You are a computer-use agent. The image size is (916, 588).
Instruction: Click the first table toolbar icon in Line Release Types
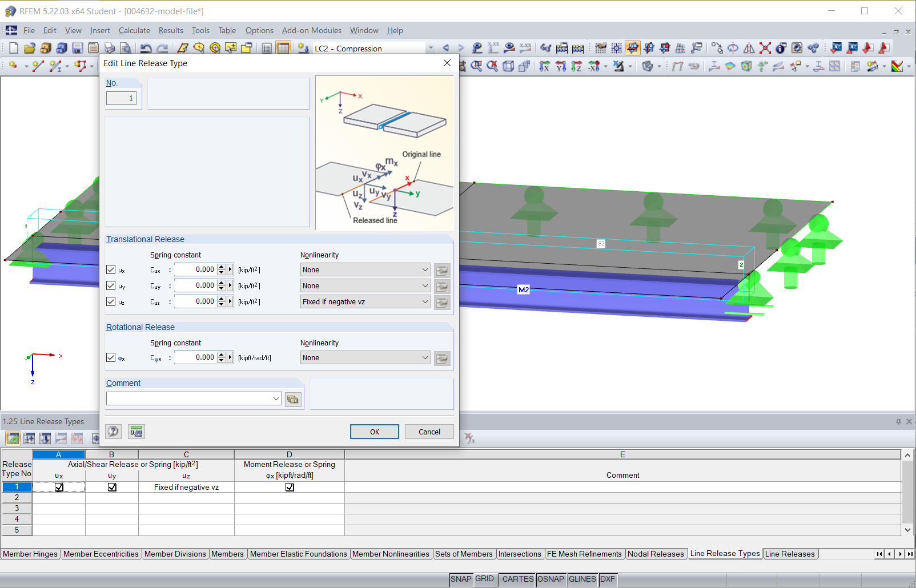coord(13,438)
